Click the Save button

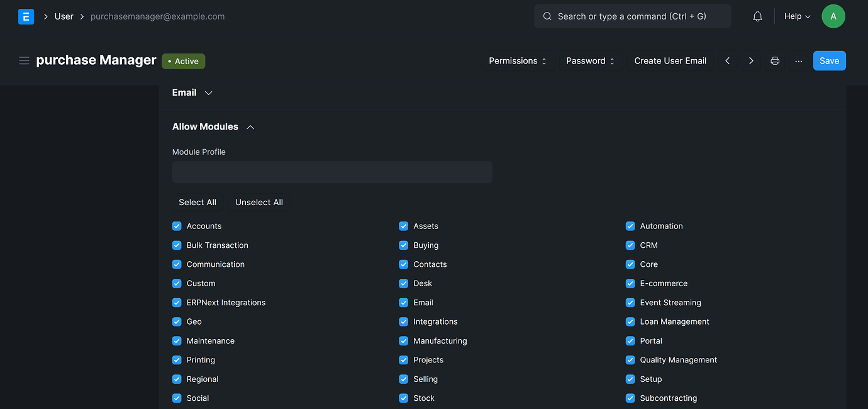click(829, 60)
